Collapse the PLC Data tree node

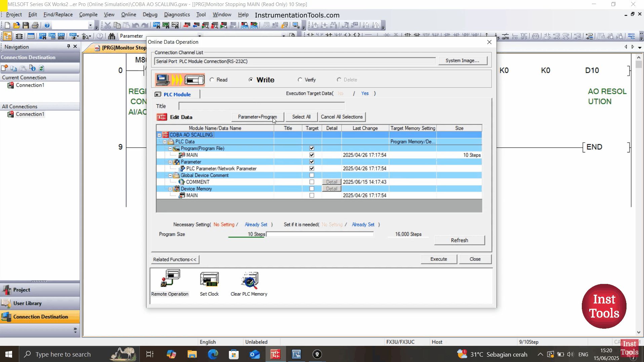pyautogui.click(x=165, y=142)
